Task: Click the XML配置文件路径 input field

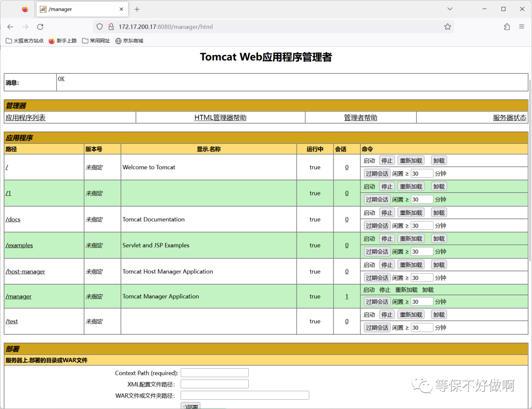Action: [x=214, y=384]
